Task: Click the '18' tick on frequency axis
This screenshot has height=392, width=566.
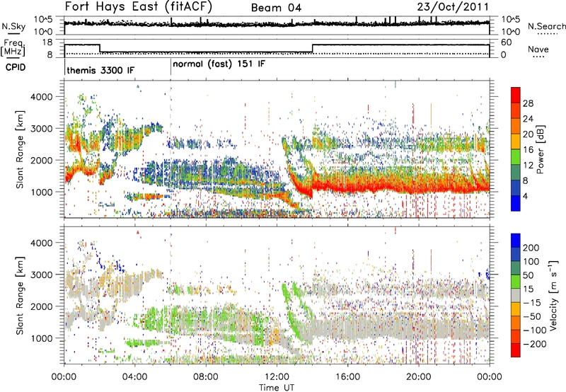Action: pyautogui.click(x=47, y=42)
